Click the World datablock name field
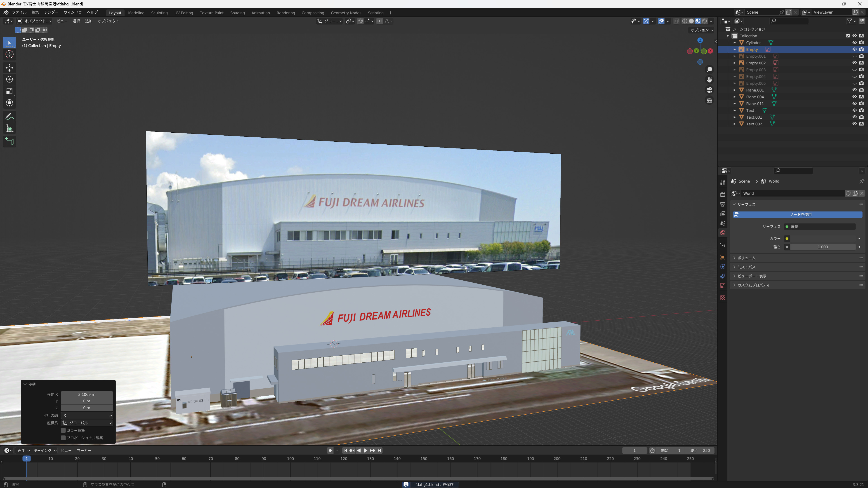868x488 pixels. pos(793,193)
